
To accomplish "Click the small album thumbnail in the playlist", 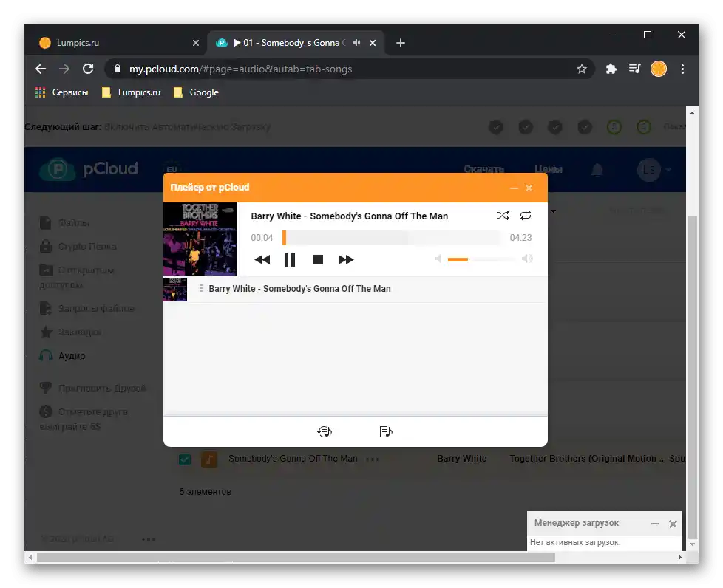I will point(175,289).
